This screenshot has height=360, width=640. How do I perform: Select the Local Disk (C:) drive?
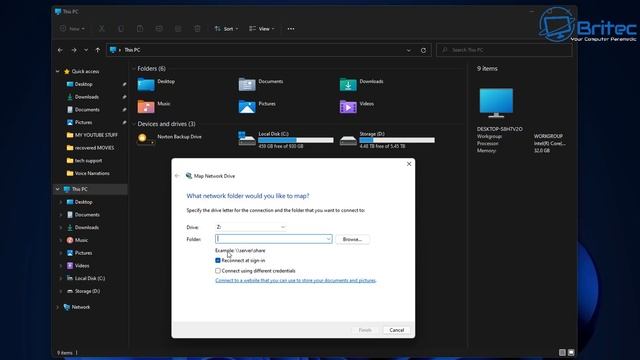286,140
